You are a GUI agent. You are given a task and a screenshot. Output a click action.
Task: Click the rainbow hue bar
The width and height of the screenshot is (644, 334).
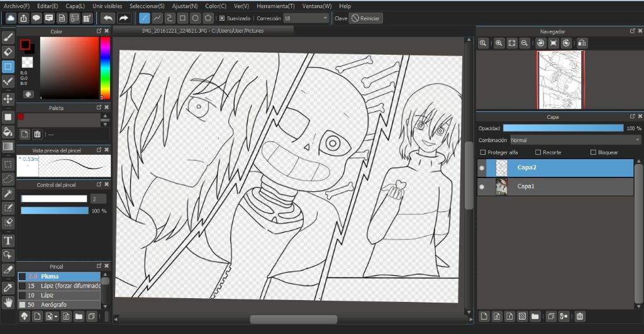click(105, 68)
